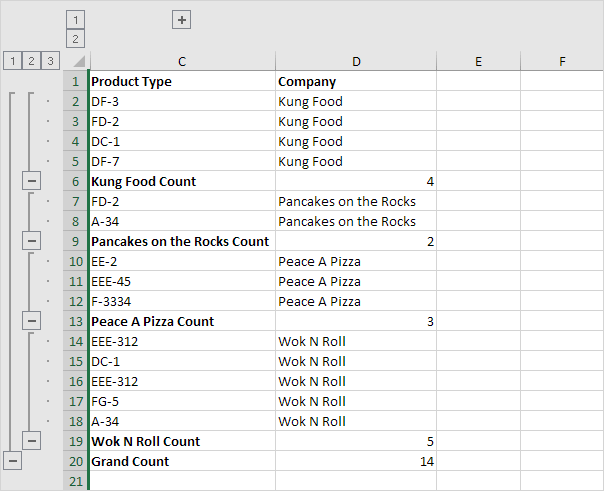Collapse the Grand Count outline group
The width and height of the screenshot is (604, 491).
pyautogui.click(x=12, y=461)
